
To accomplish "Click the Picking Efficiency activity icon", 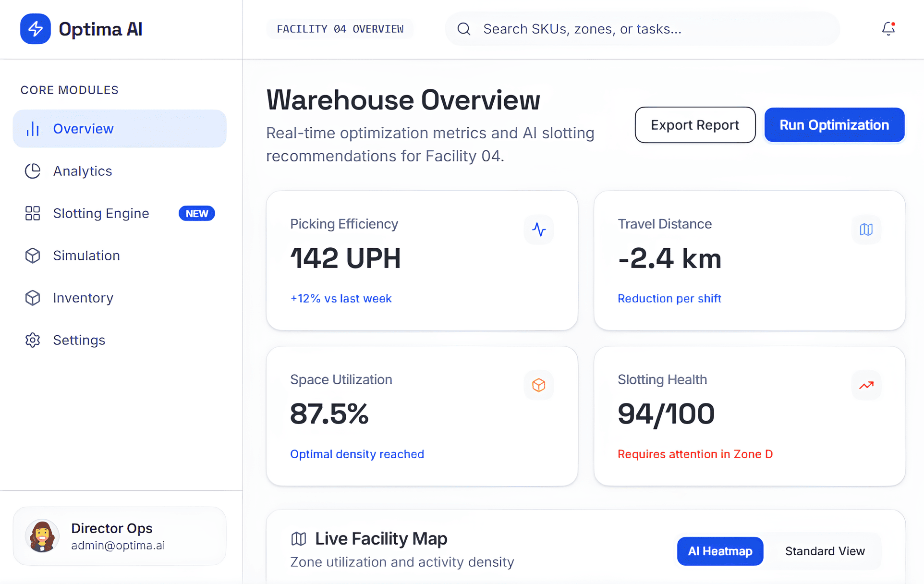I will click(539, 230).
